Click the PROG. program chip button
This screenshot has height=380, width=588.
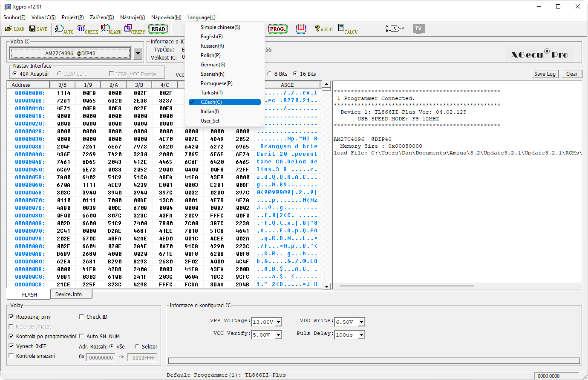(277, 29)
